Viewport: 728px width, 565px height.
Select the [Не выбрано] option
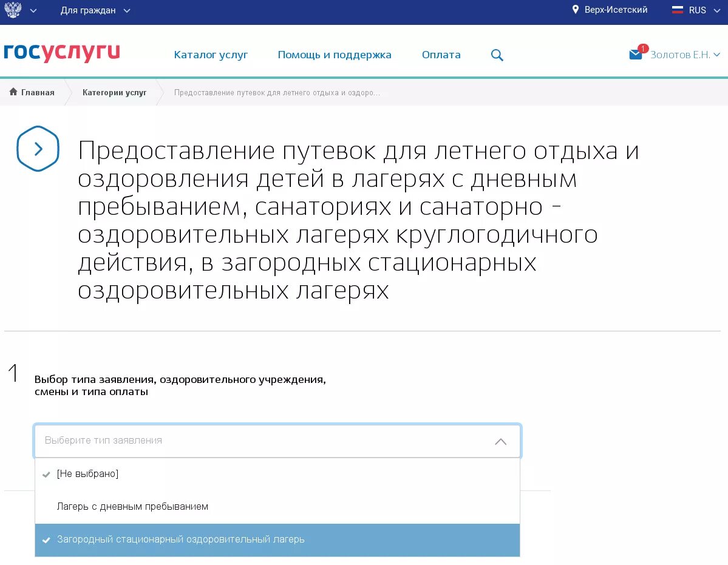(x=87, y=474)
